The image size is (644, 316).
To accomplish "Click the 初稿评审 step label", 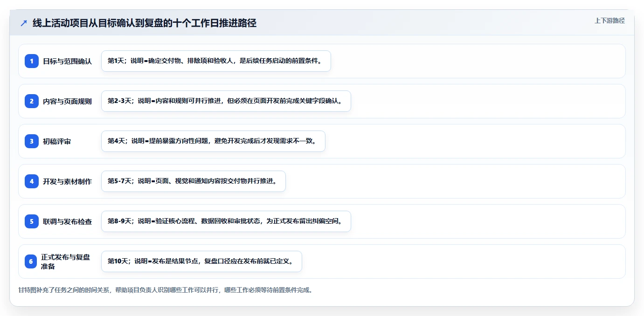I will pos(57,141).
